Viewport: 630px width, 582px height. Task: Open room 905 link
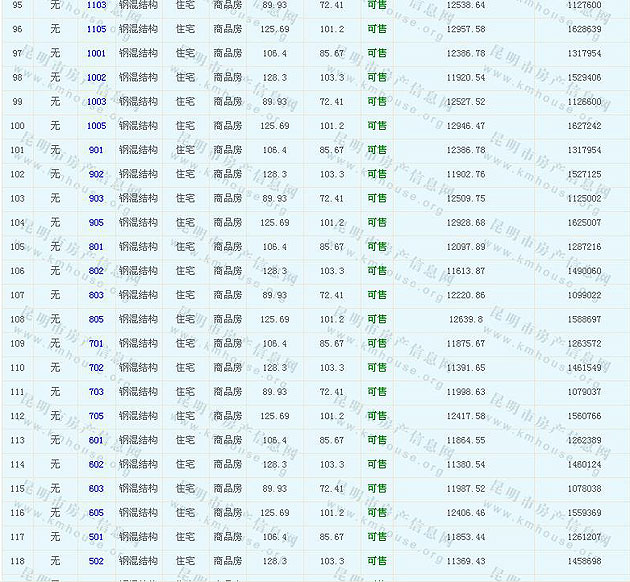click(x=96, y=223)
